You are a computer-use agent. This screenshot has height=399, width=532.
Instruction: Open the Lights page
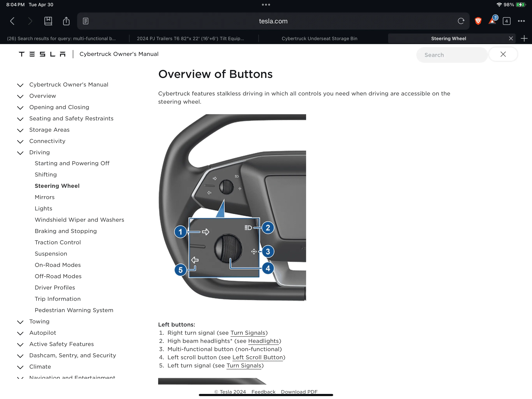click(x=43, y=208)
